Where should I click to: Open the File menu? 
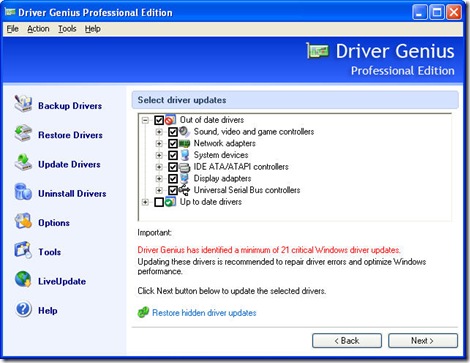[13, 29]
